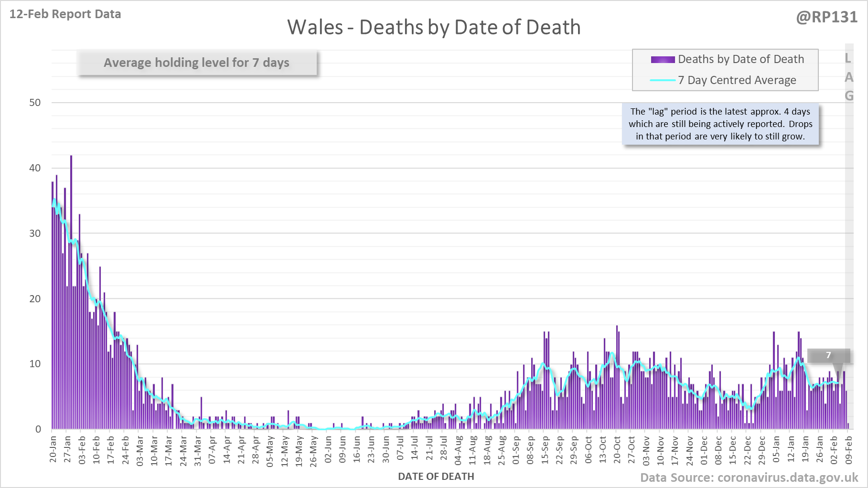
Task: Open the @RP131 handle
Action: click(826, 17)
